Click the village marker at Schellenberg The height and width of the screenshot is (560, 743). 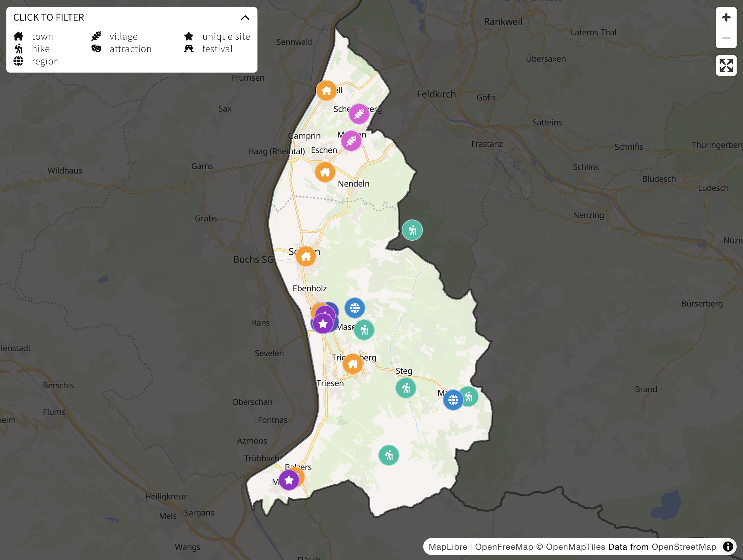coord(359,114)
